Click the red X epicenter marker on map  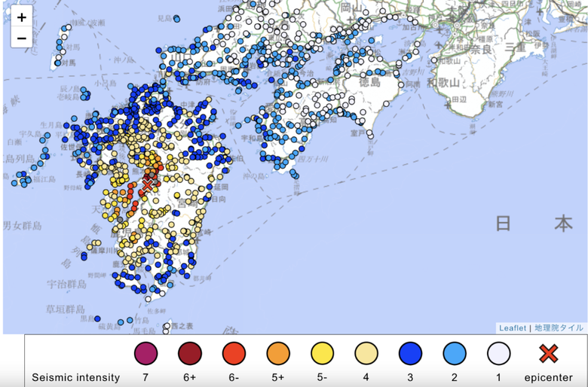147,185
